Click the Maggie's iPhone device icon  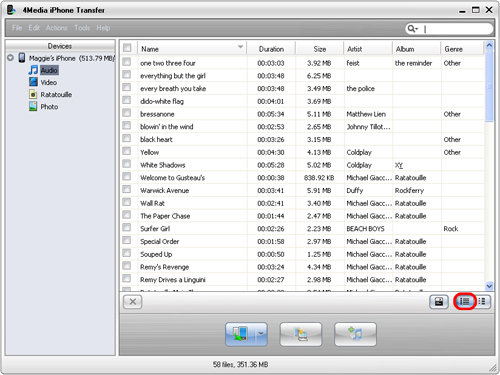click(x=22, y=58)
